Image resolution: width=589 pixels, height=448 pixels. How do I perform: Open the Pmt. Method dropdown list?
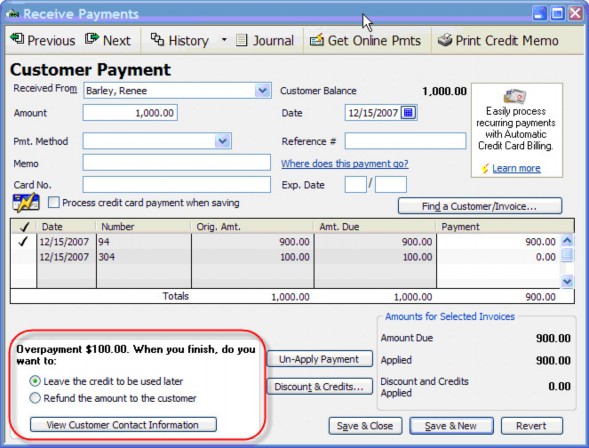click(x=223, y=141)
